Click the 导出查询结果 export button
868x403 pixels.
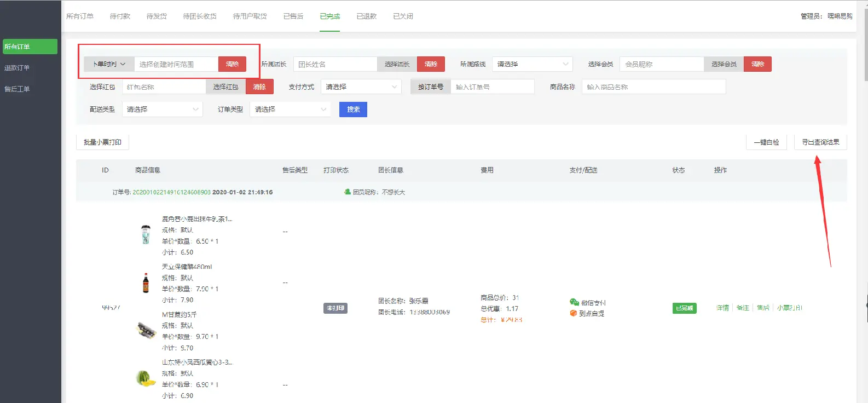tap(820, 142)
